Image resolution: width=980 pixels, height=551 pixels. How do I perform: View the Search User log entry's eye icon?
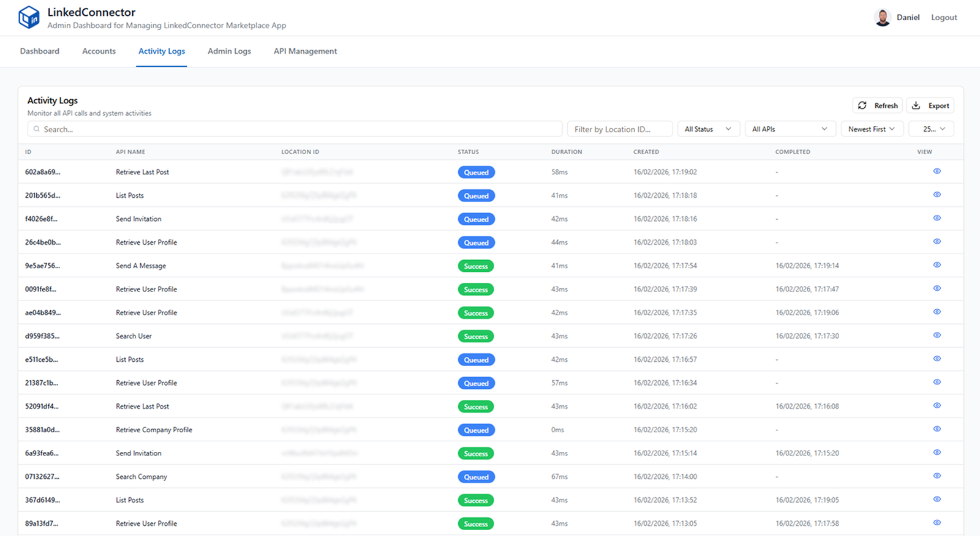[x=937, y=335]
